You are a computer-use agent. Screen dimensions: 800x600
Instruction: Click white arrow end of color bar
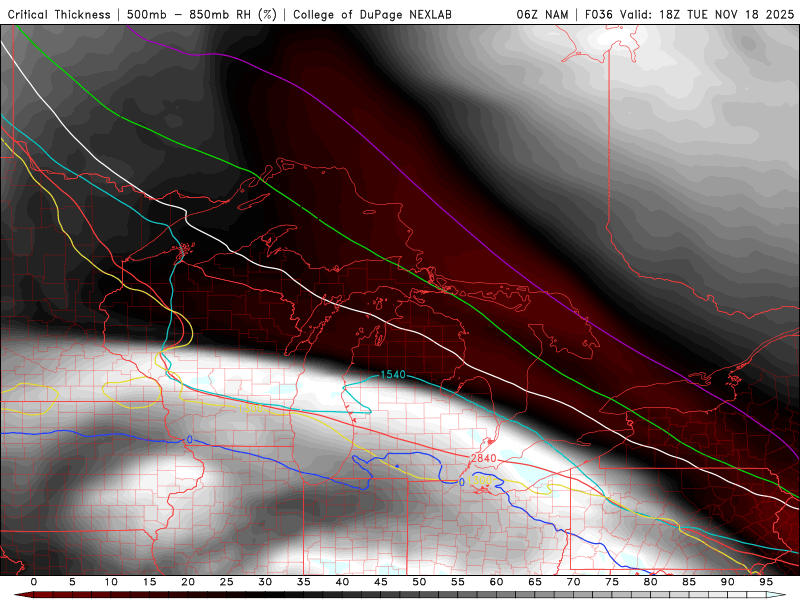coord(778,595)
